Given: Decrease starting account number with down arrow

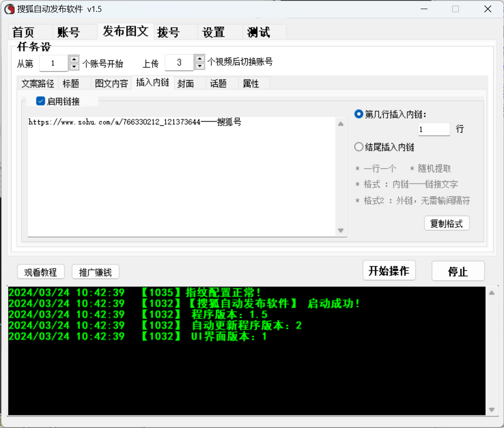Looking at the screenshot, I should (74, 66).
